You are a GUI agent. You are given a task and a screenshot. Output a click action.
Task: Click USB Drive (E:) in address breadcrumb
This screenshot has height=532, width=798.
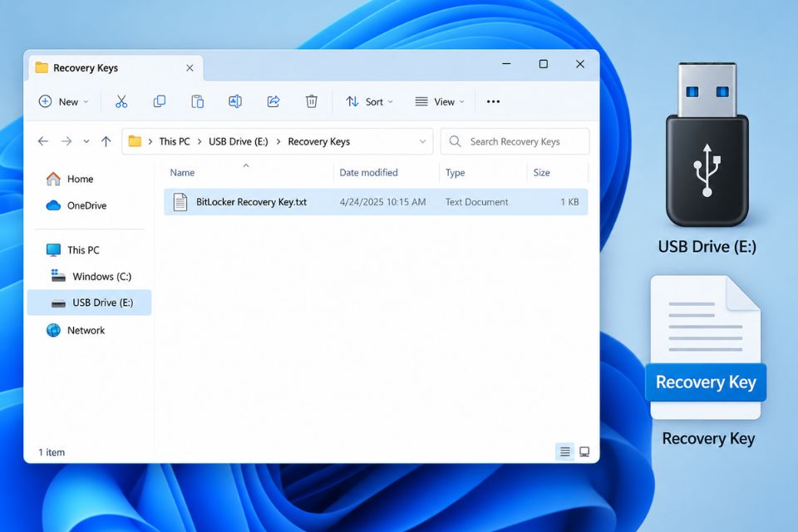click(239, 141)
